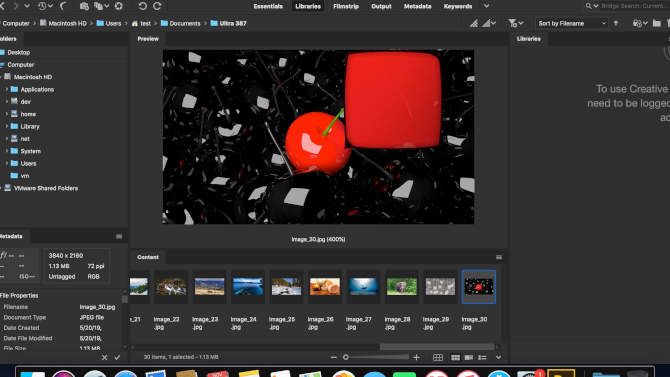Expand the System folder in tree
This screenshot has width=670, height=377.
pos(7,151)
